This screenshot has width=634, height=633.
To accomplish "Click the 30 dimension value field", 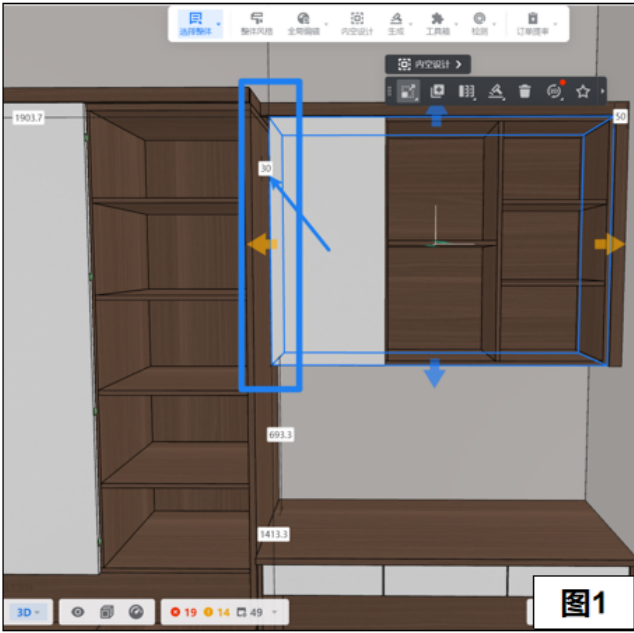I will click(266, 169).
